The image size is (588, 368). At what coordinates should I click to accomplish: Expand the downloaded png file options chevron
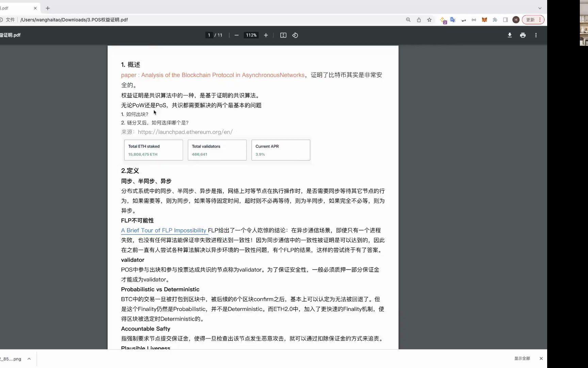click(x=29, y=358)
